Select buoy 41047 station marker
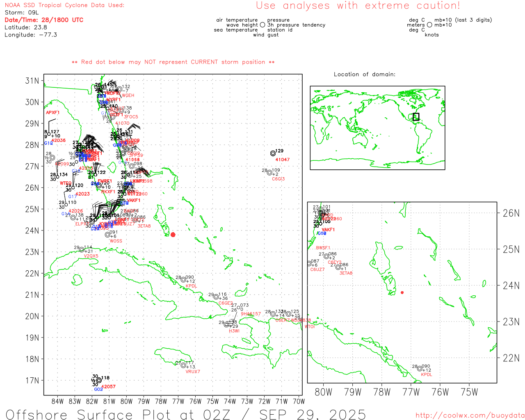Image resolution: width=525 pixels, height=420 pixels. pos(273,153)
